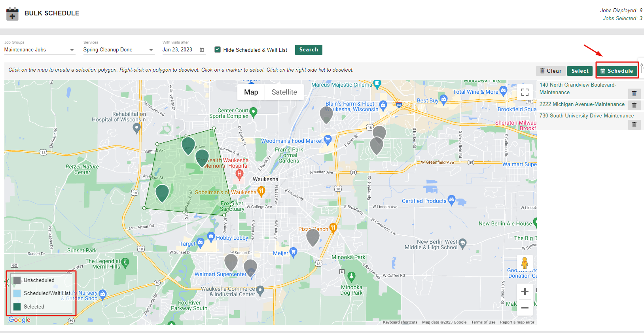Click the Best Buy shopping pin
The width and height of the screenshot is (644, 333).
coord(443,100)
